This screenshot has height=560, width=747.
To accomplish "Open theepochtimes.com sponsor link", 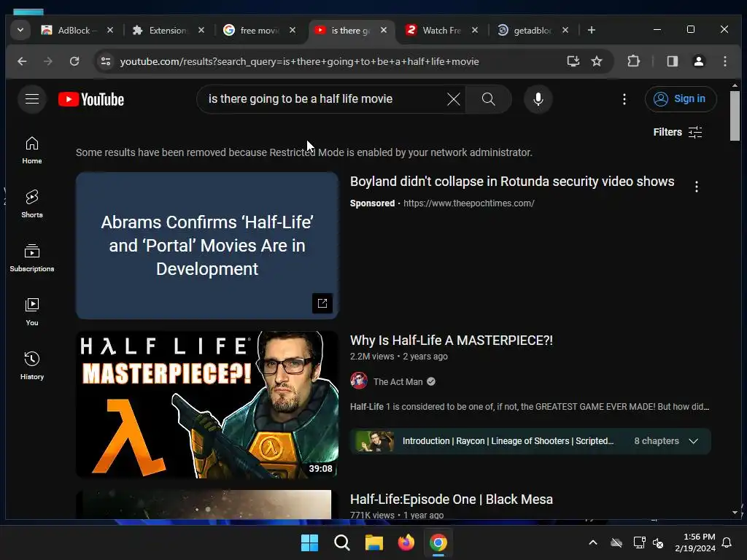I will [469, 203].
